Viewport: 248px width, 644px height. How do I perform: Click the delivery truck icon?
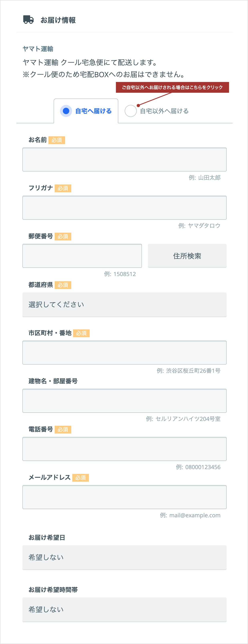(28, 20)
